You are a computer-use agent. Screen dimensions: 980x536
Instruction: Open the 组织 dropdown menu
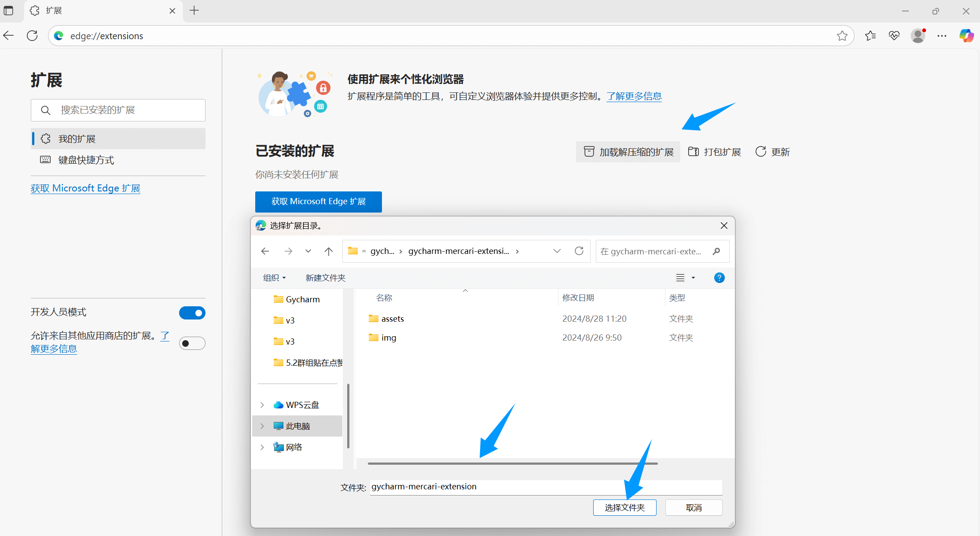click(275, 278)
